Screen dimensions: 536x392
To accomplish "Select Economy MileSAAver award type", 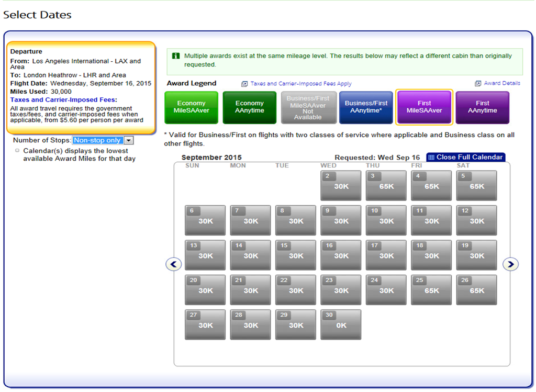I will tap(191, 107).
